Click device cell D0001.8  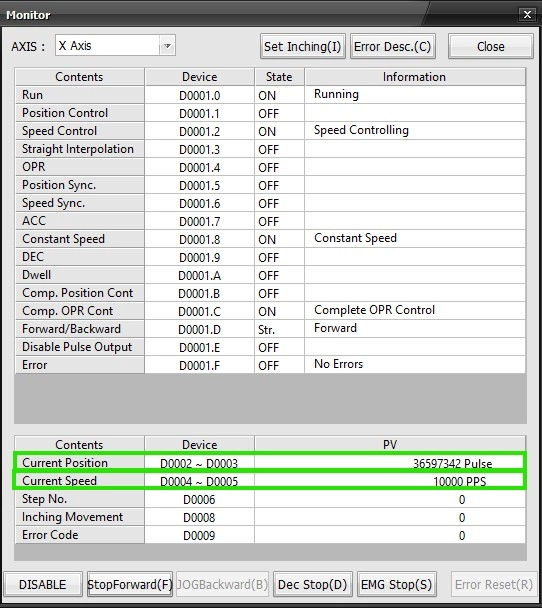[x=199, y=240]
